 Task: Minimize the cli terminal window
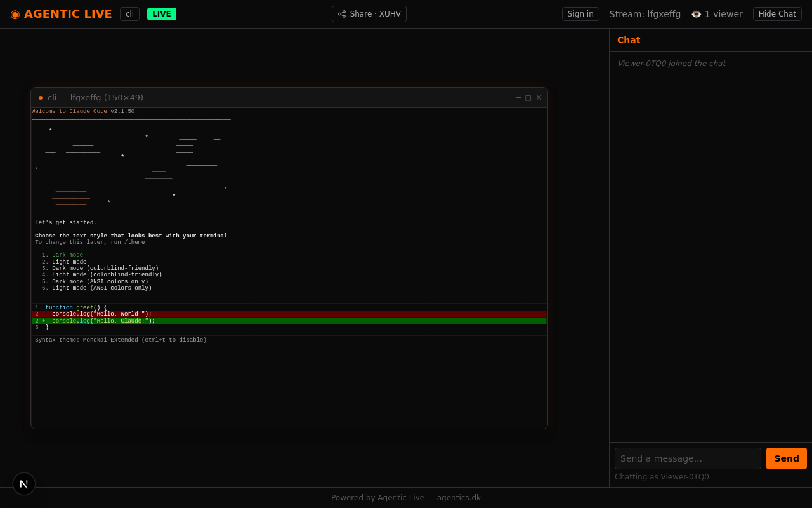518,98
